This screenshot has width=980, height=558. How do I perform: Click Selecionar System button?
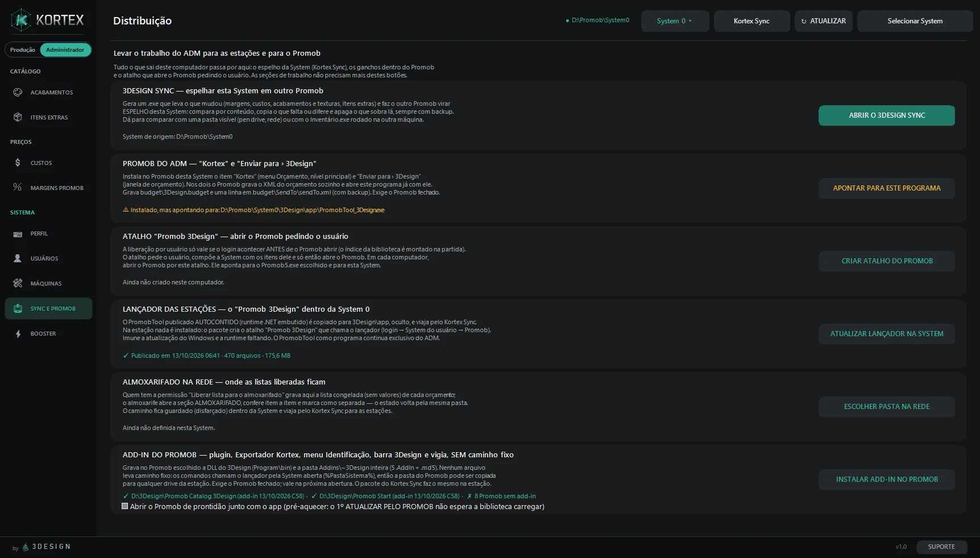click(915, 21)
